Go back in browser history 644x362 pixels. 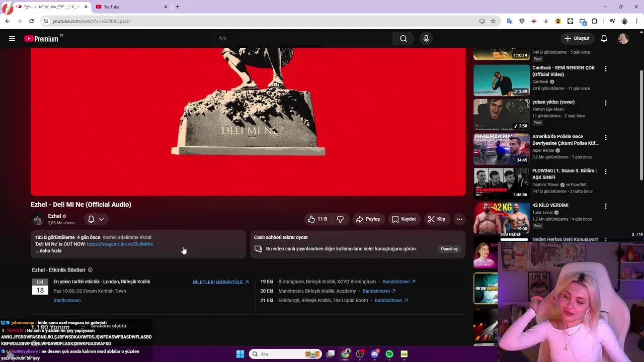7,21
